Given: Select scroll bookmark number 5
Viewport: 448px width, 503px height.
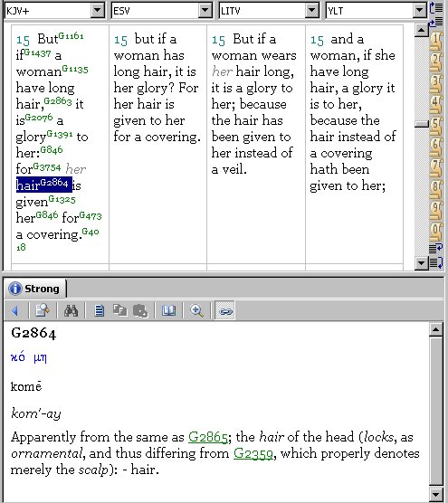Looking at the screenshot, I should [436, 127].
